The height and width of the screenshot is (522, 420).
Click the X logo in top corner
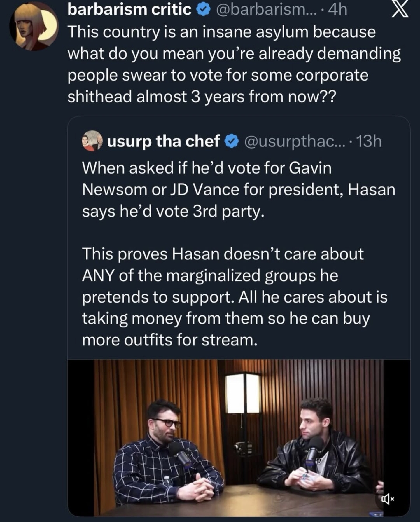[x=400, y=11]
